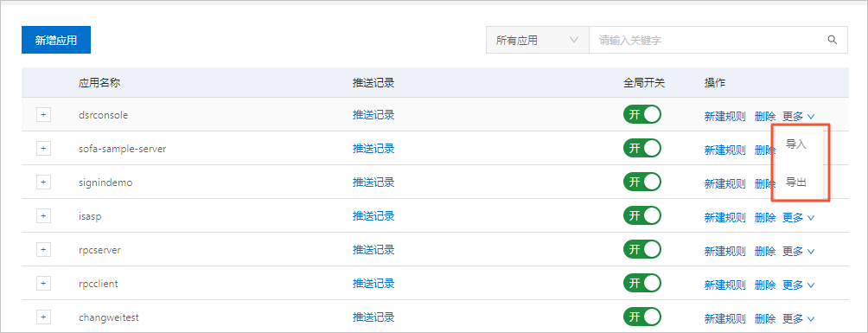Expand the sofa-sample-server row
Screen dimensions: 868x333
(x=44, y=149)
